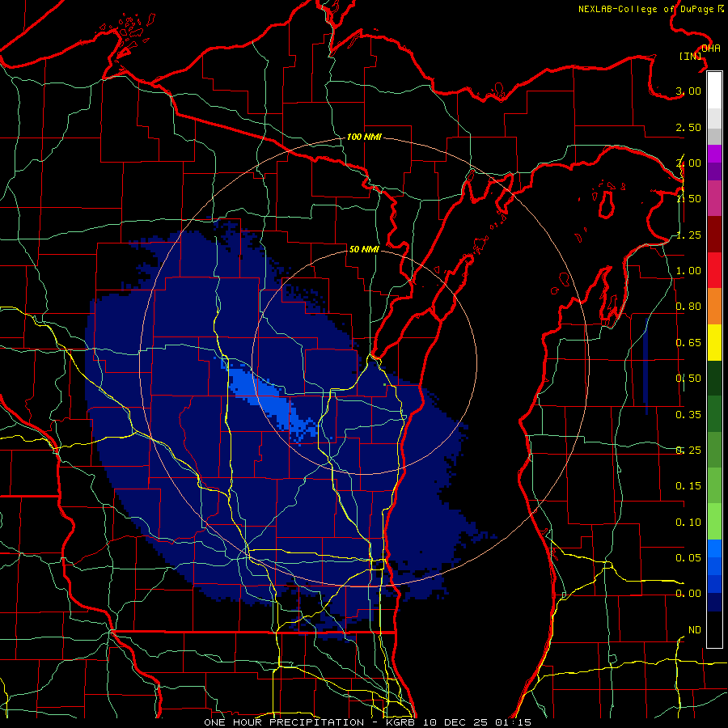Screen dimensions: 728x728
Task: Pick the orange legend swatch
Action: pos(714,307)
